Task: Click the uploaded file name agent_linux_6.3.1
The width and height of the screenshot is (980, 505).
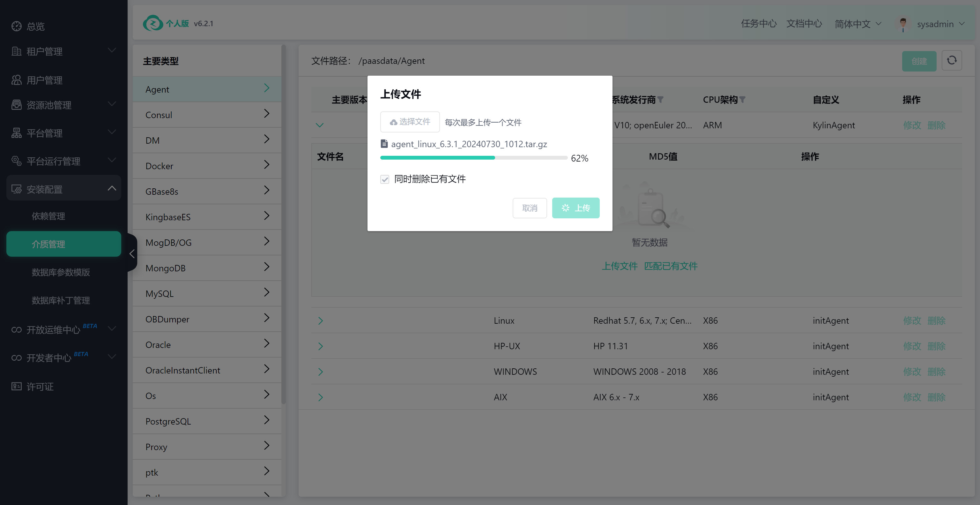Action: (469, 144)
